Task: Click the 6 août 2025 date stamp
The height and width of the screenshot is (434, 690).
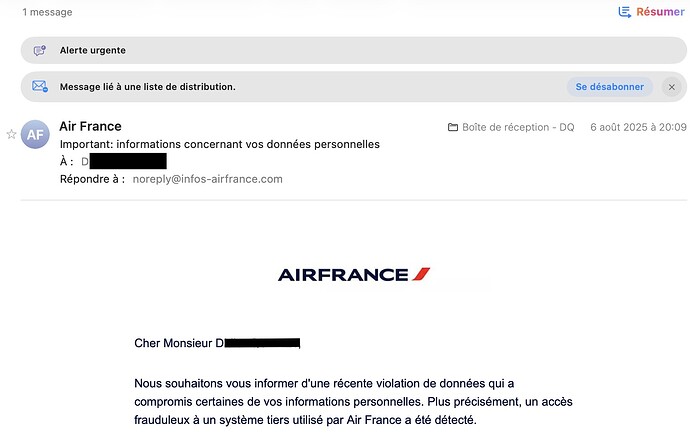Action: [638, 127]
